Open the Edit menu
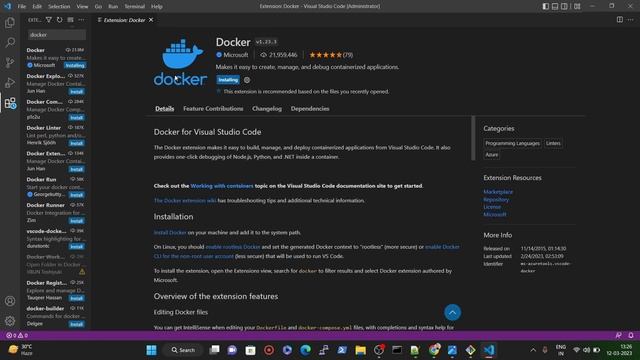This screenshot has height=360, width=640. 37,6
